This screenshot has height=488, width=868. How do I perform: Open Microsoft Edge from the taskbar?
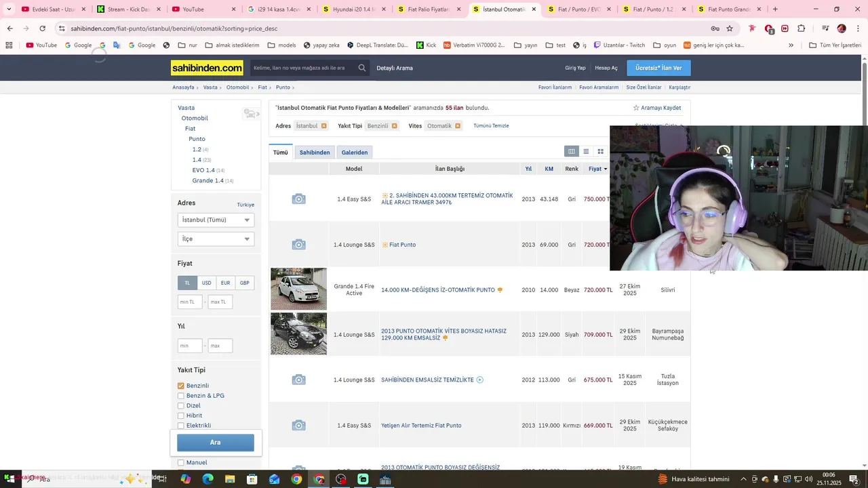(x=208, y=479)
